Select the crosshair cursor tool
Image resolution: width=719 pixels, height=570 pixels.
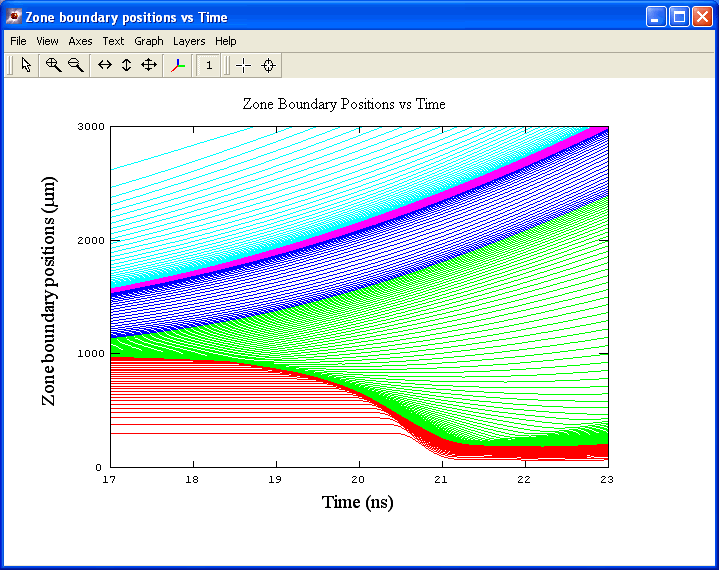click(x=244, y=65)
